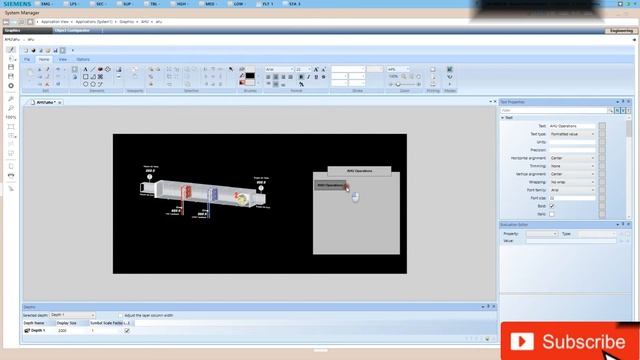This screenshot has height=360, width=640.
Task: Align text right in Format group
Action: pos(283,77)
